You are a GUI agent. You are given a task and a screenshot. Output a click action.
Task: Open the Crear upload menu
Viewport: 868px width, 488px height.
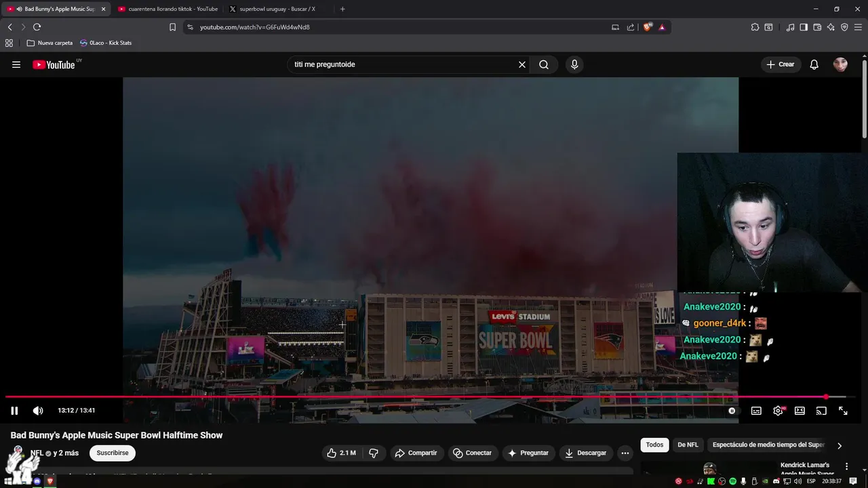(781, 64)
